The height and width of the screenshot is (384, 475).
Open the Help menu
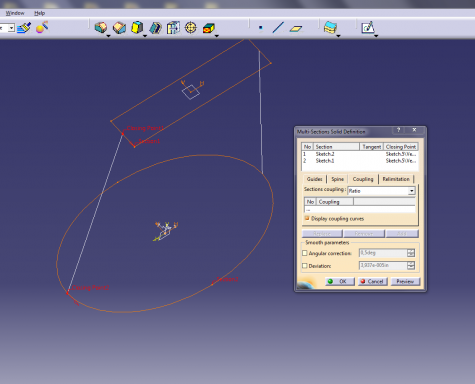[x=39, y=13]
